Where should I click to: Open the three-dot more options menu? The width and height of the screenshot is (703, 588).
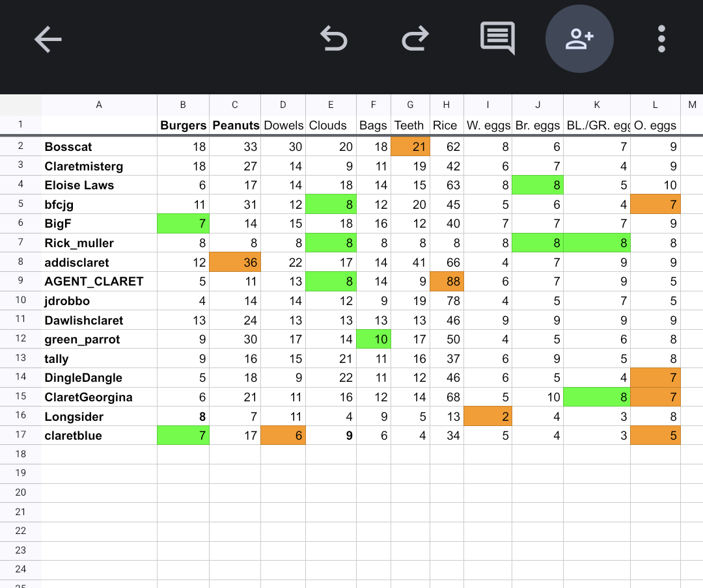[x=661, y=39]
